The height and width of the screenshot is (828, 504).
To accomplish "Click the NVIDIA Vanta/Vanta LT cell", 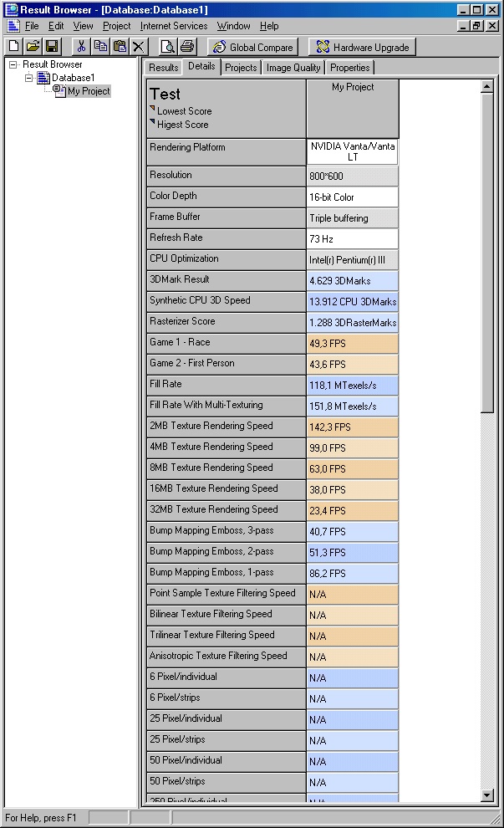I will (x=353, y=152).
